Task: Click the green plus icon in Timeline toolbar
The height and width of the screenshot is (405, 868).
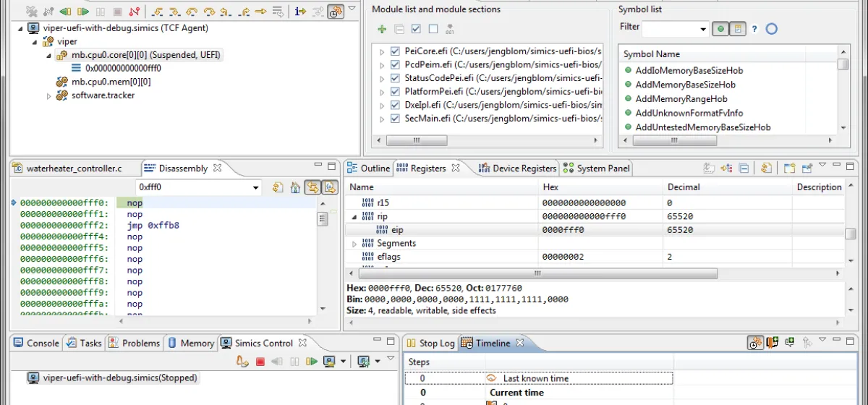Action: 790,343
